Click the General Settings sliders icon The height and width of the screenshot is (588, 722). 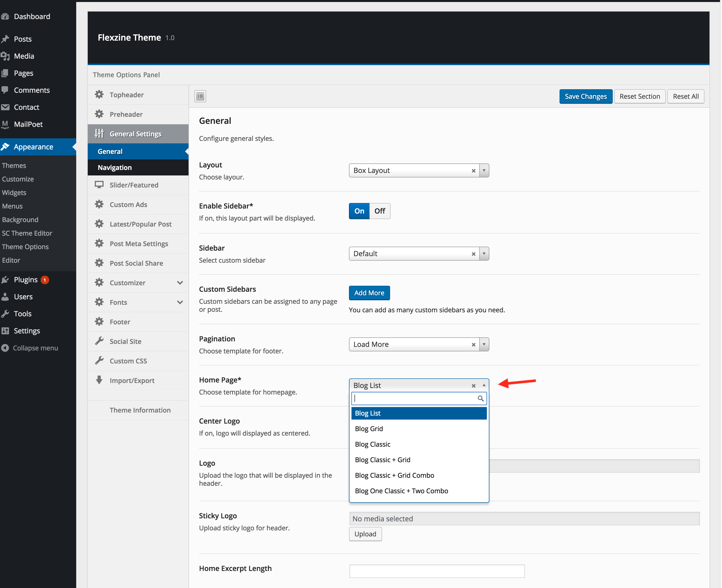(99, 133)
